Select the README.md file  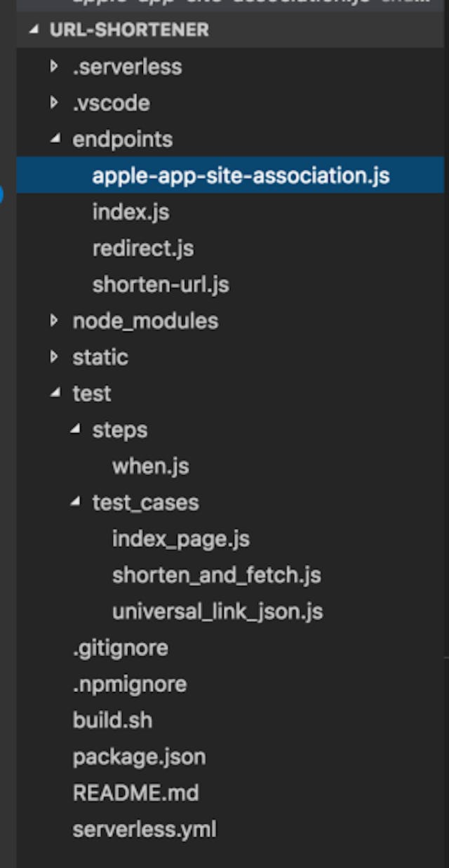(x=135, y=794)
